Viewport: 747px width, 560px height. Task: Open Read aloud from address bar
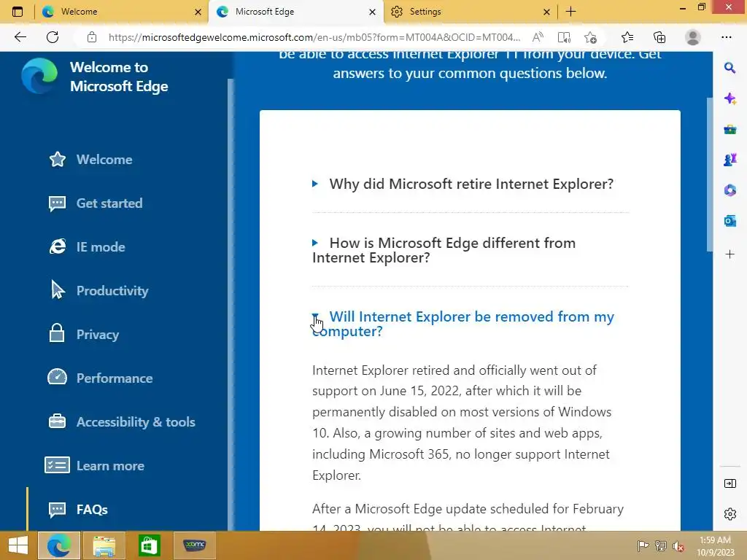point(538,37)
